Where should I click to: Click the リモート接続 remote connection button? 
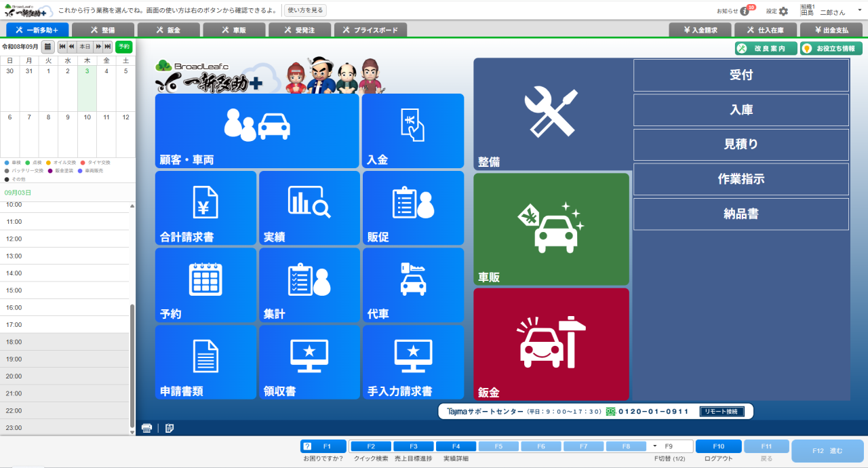722,412
